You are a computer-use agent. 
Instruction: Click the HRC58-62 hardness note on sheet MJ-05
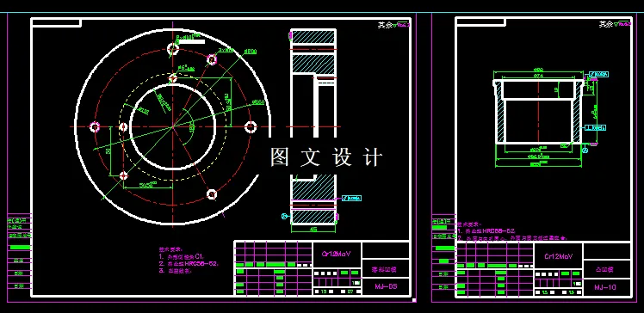coord(189,264)
